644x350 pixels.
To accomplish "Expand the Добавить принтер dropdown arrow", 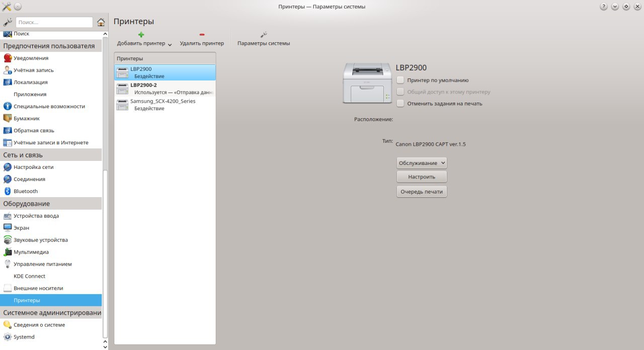I will coord(170,44).
